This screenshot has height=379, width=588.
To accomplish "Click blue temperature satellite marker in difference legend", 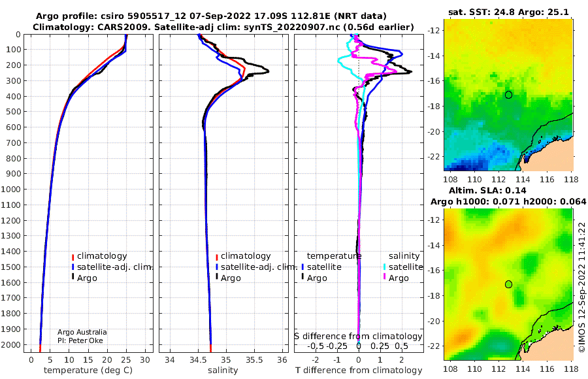I will [x=302, y=267].
